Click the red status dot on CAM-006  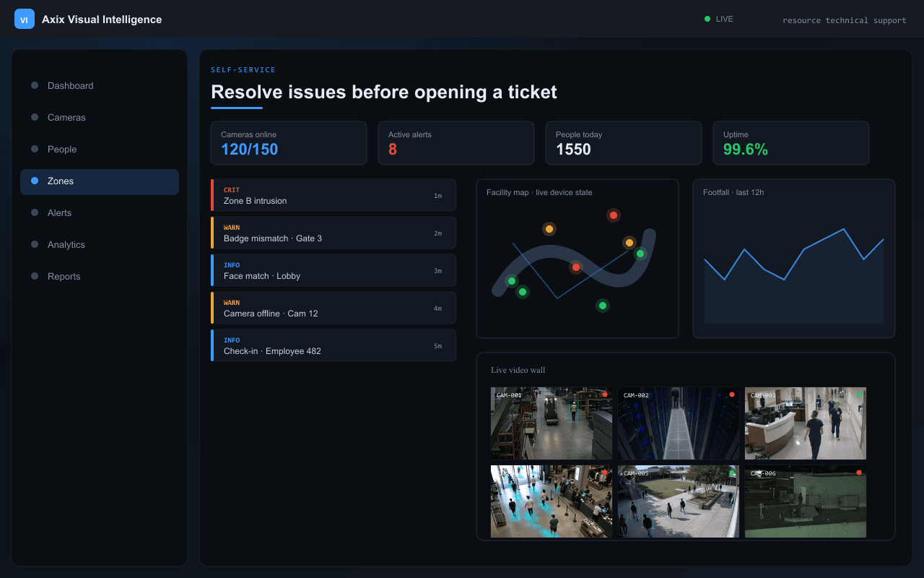859,473
